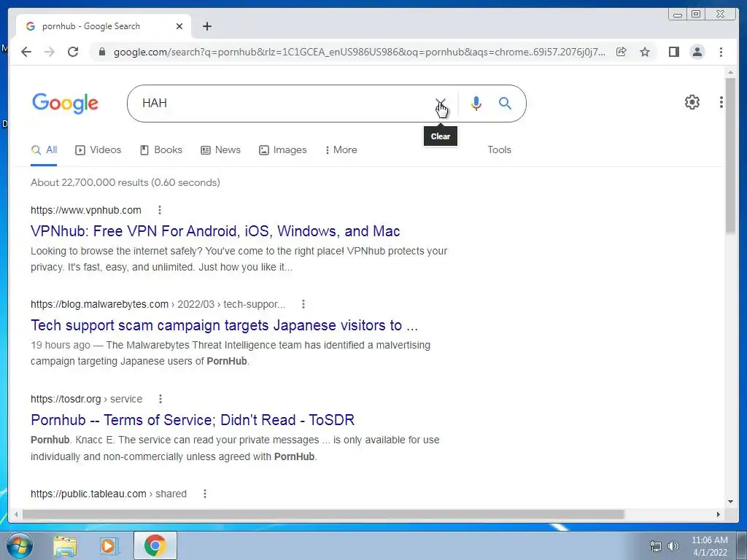The width and height of the screenshot is (747, 560).
Task: Click horizontal scrollbar left arrow
Action: 16,514
